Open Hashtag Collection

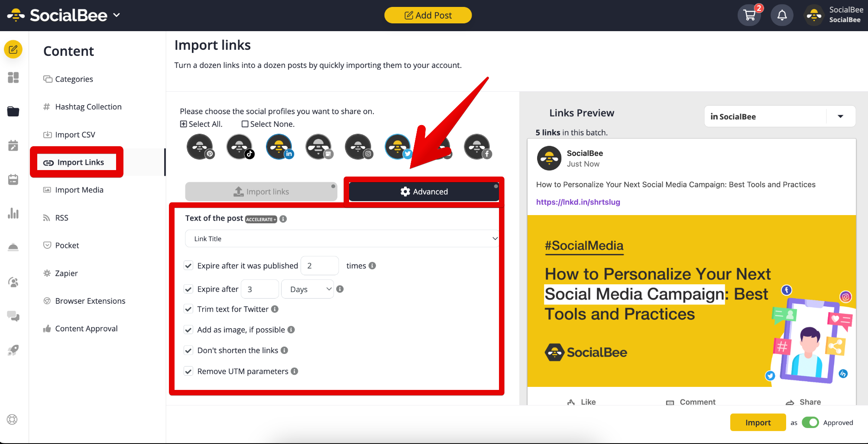pyautogui.click(x=88, y=107)
